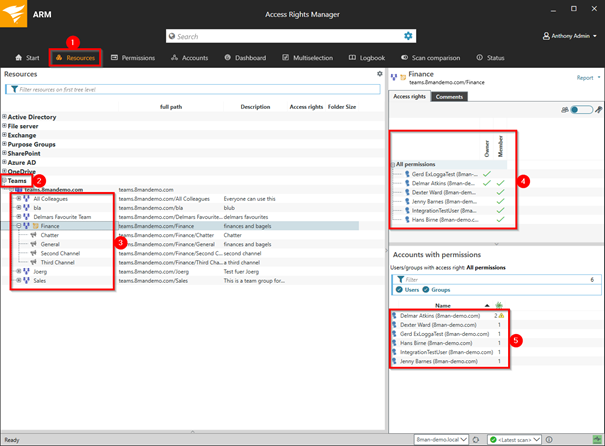Viewport: 605px width, 446px height.
Task: Select Jenny Barnes in accounts list
Action: pyautogui.click(x=438, y=361)
